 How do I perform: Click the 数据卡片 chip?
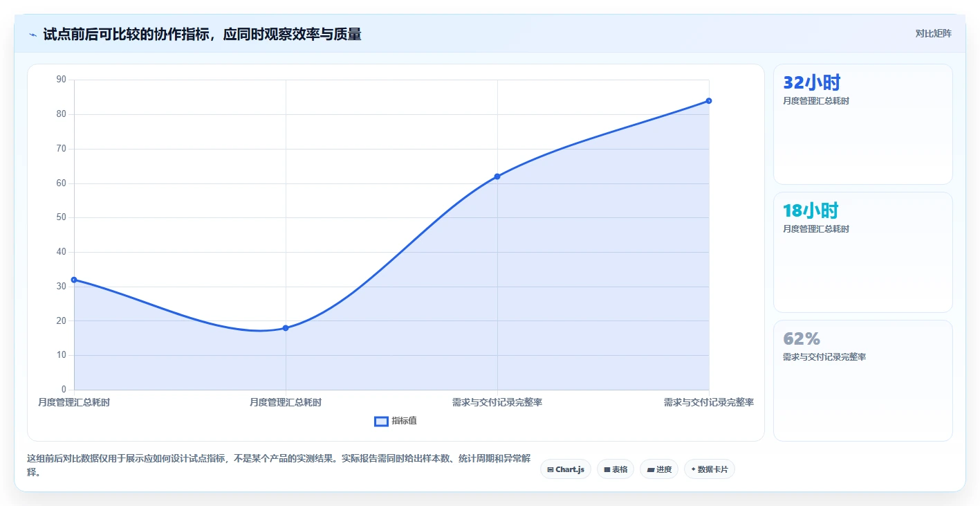coord(710,469)
